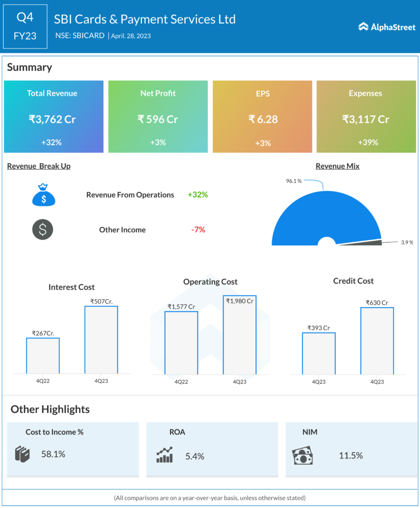Screen dimensions: 420x508
Task: Click the Cost to Income books icon
Action: [x=23, y=454]
